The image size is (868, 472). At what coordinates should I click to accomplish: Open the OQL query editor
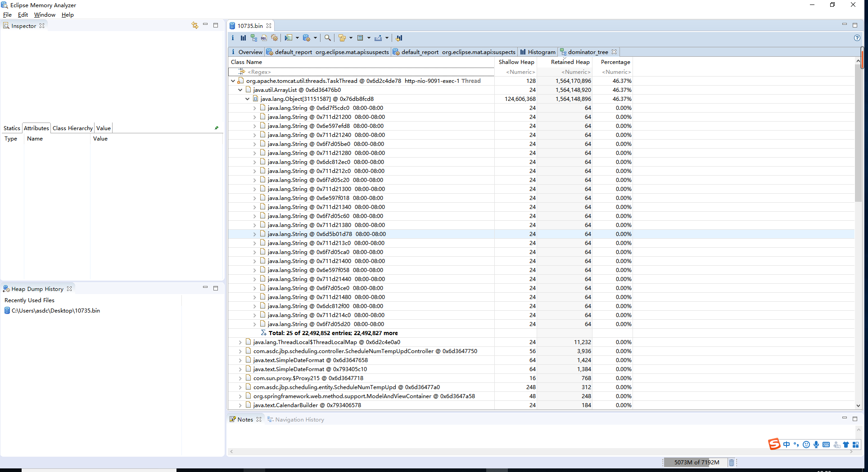[x=264, y=38]
